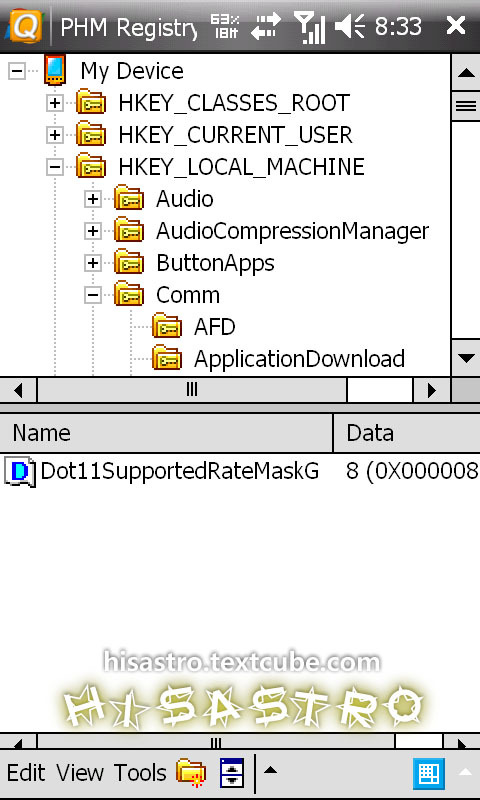Click the Comm key folder icon
The image size is (480, 800).
point(129,294)
